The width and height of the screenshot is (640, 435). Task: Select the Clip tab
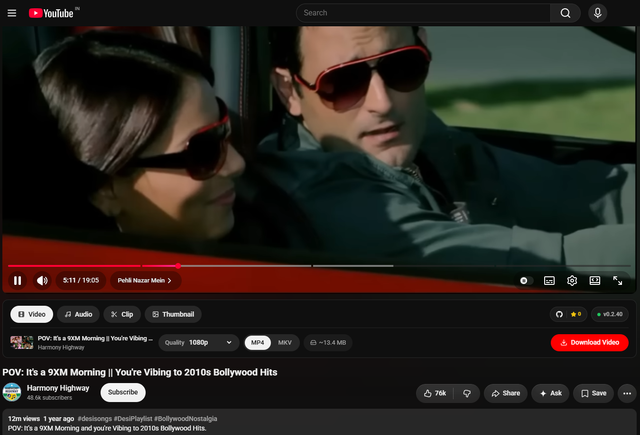122,314
